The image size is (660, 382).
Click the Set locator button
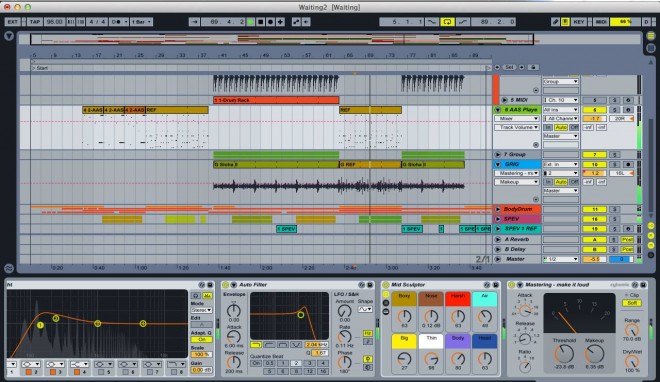509,67
